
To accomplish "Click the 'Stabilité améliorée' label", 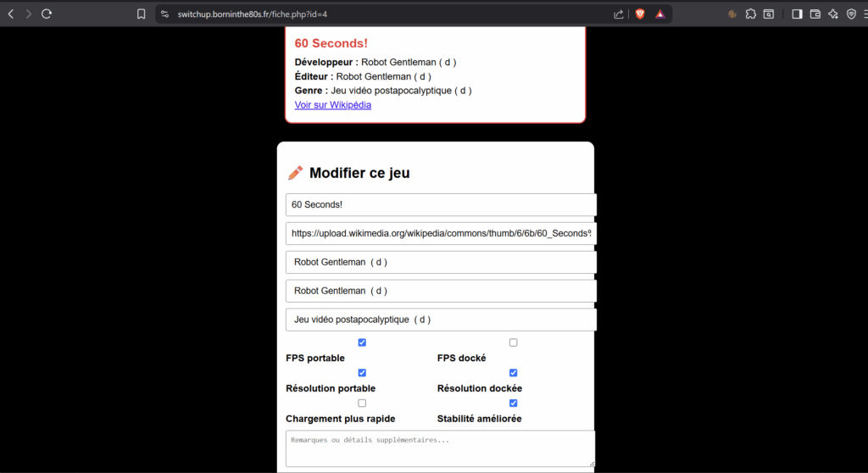I will tap(480, 420).
